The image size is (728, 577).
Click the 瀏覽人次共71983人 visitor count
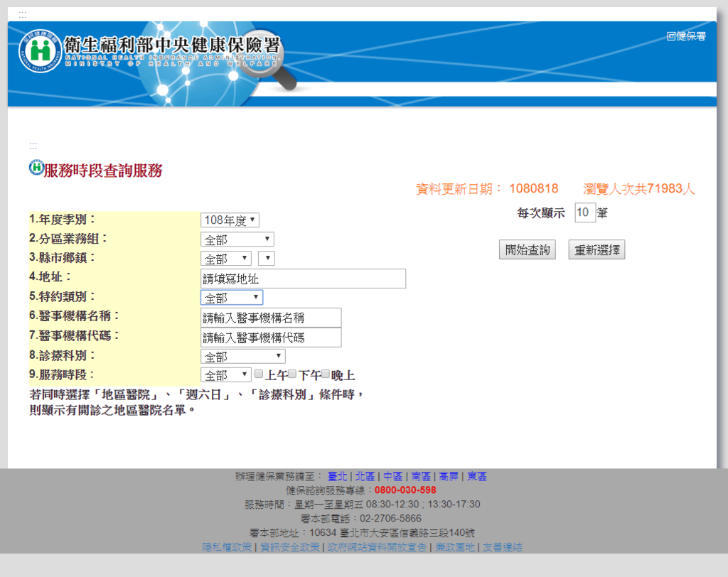[x=639, y=188]
